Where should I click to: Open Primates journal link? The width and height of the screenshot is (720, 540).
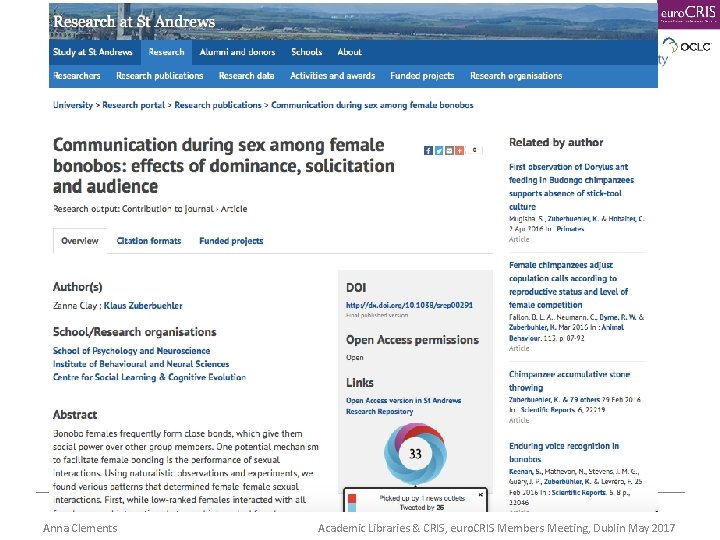pos(570,229)
